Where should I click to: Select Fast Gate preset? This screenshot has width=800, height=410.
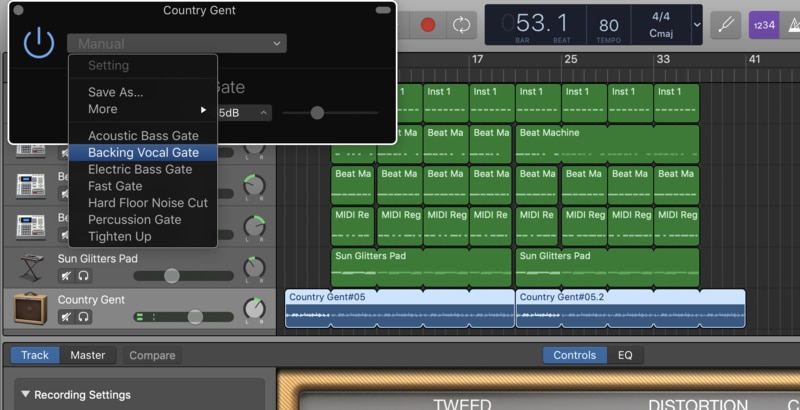(143, 186)
